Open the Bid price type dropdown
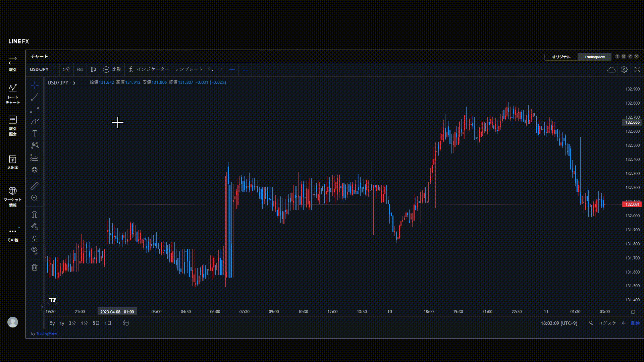The width and height of the screenshot is (644, 362). tap(80, 69)
